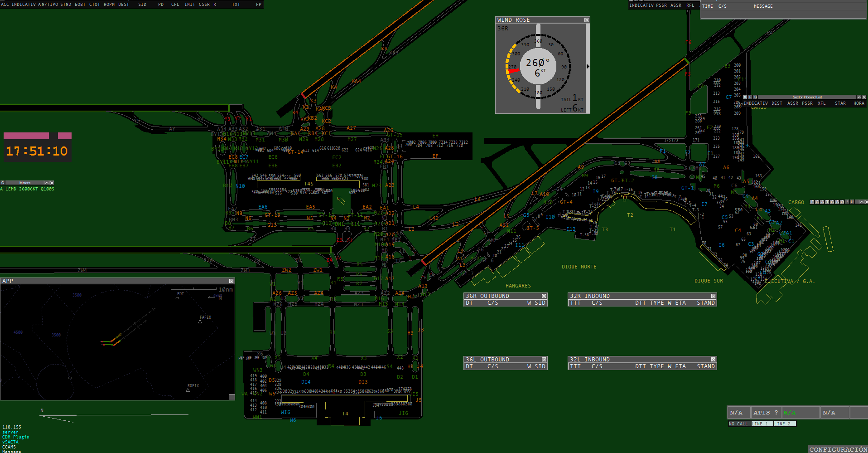Screen dimensions: 868x453
Task: Close the Wind Rose window
Action: (587, 20)
